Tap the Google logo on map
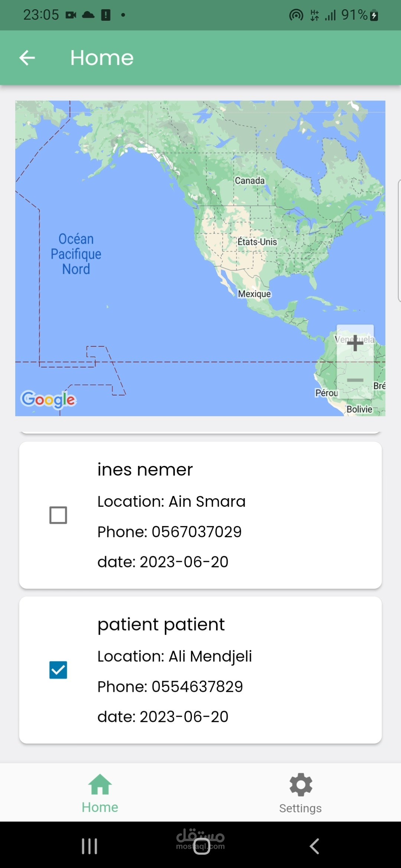This screenshot has width=401, height=868. pos(48,400)
